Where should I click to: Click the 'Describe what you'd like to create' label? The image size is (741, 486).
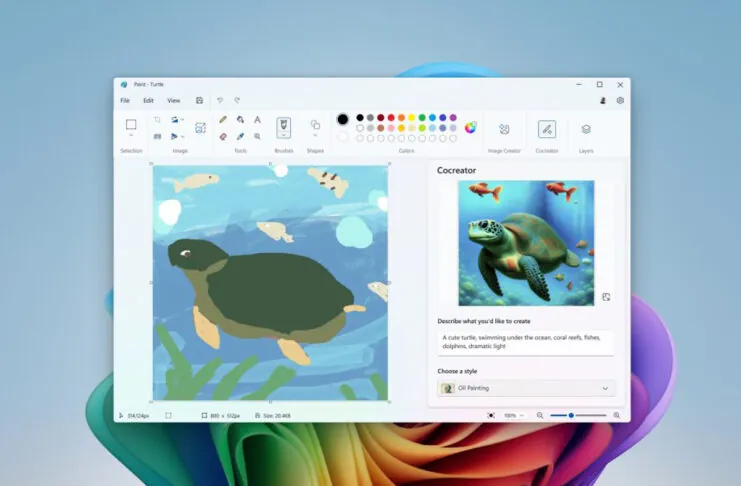pyautogui.click(x=483, y=321)
